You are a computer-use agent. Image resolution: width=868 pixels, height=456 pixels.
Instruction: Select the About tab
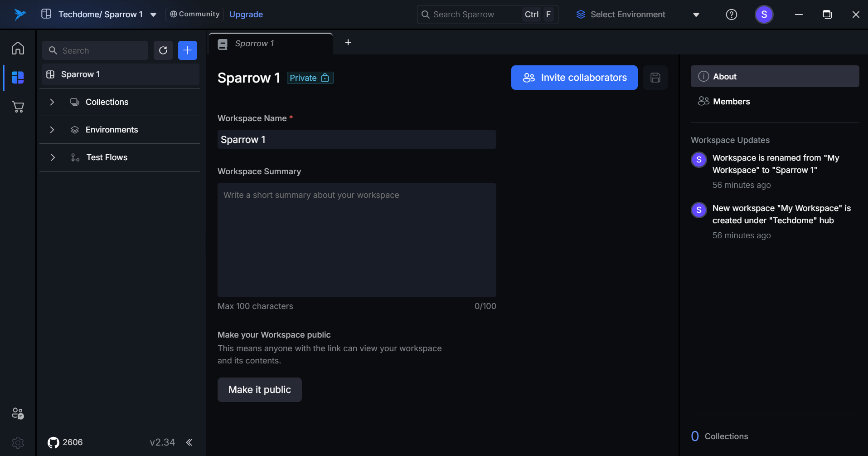(x=774, y=77)
